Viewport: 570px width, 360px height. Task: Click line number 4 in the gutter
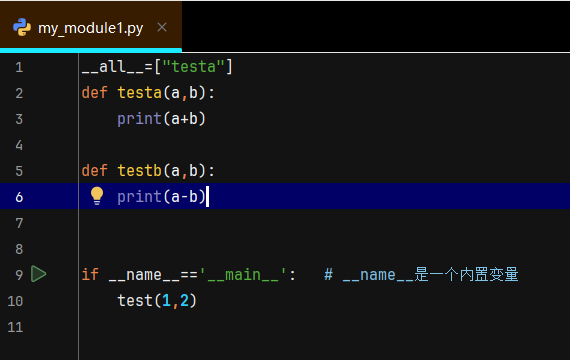click(19, 145)
